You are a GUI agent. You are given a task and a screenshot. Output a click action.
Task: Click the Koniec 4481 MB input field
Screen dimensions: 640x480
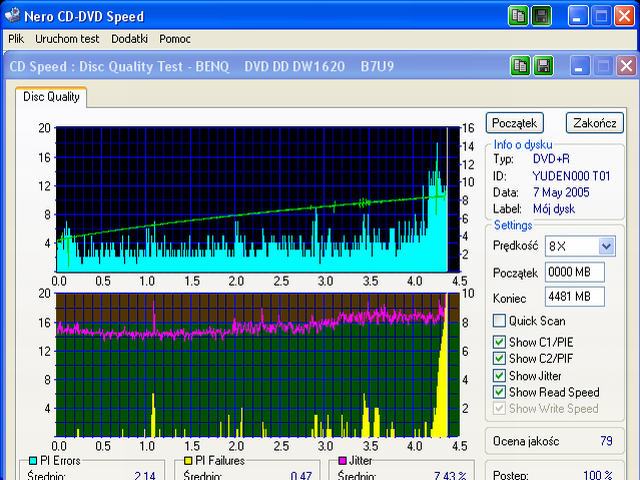coord(575,297)
